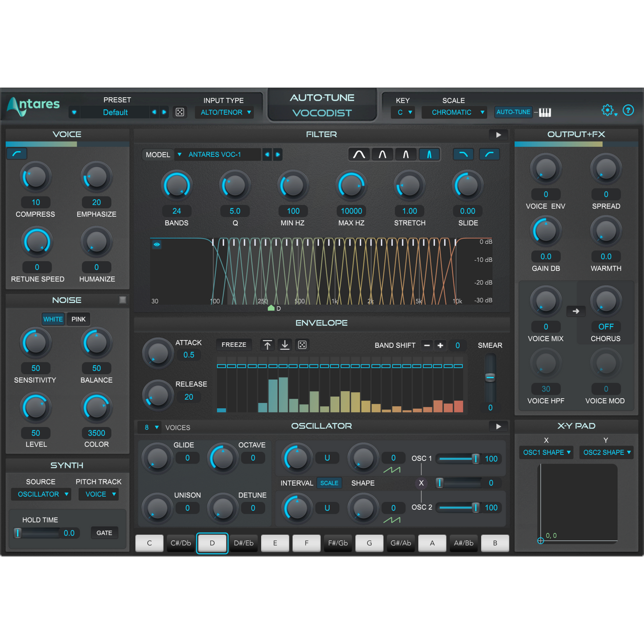This screenshot has height=644, width=644.
Task: Click the download arrow icon in Envelope
Action: (285, 344)
